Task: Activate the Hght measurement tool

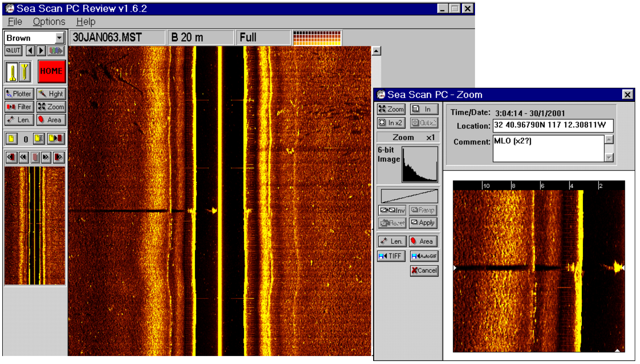Action: pyautogui.click(x=51, y=94)
